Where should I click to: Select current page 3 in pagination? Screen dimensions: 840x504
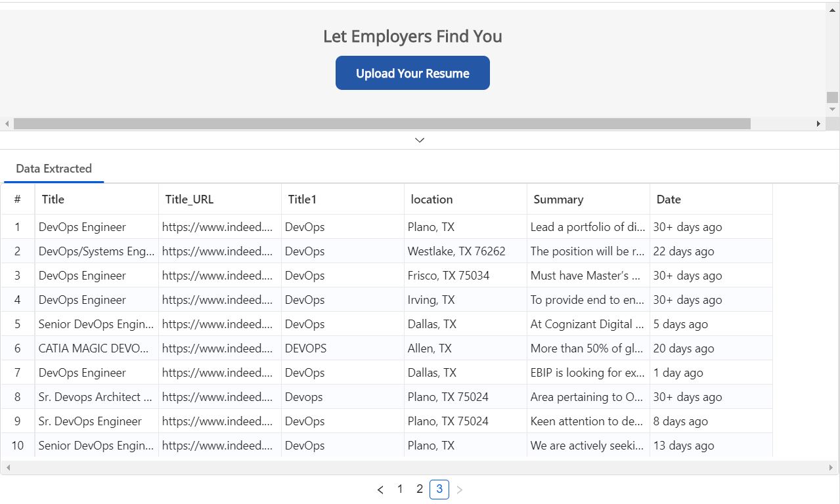tap(439, 489)
